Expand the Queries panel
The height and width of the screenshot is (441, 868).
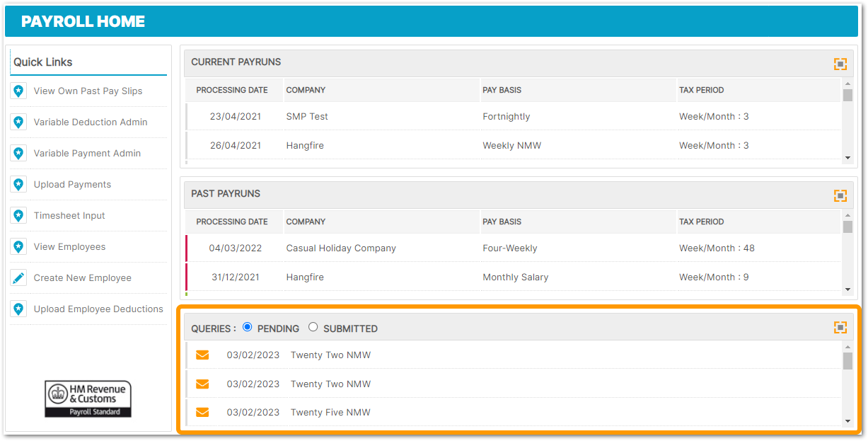coord(840,327)
